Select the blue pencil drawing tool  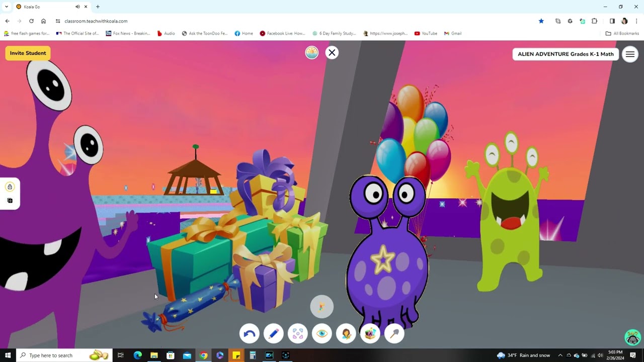point(274,334)
